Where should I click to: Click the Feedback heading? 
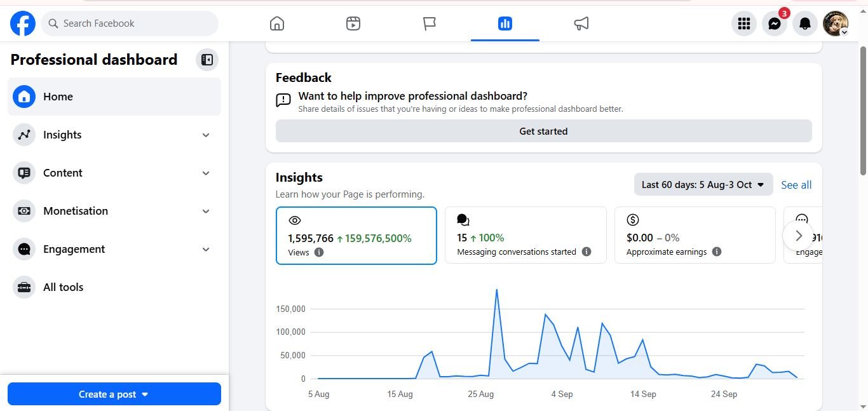[x=304, y=77]
